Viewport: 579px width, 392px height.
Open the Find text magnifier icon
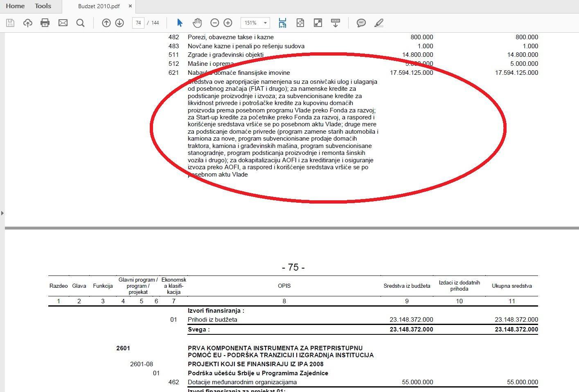[81, 23]
